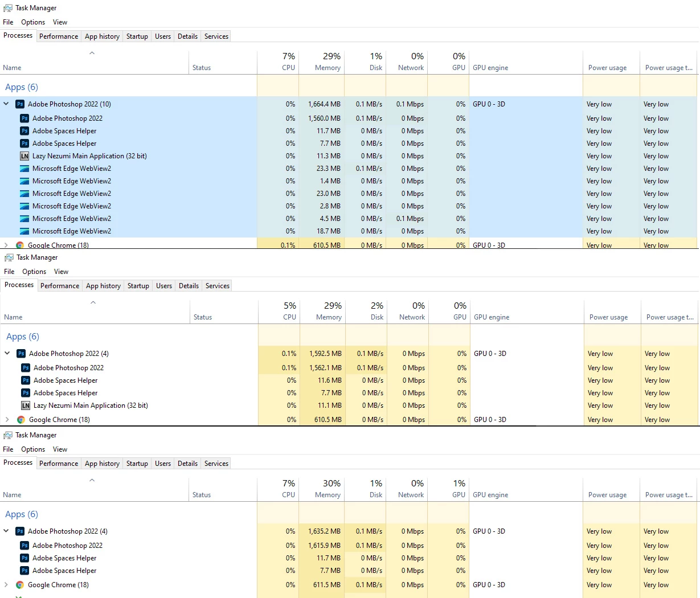700x598 pixels.
Task: Click LN icon of Lazy Nezumi row using 11.3 MB
Action: point(24,156)
